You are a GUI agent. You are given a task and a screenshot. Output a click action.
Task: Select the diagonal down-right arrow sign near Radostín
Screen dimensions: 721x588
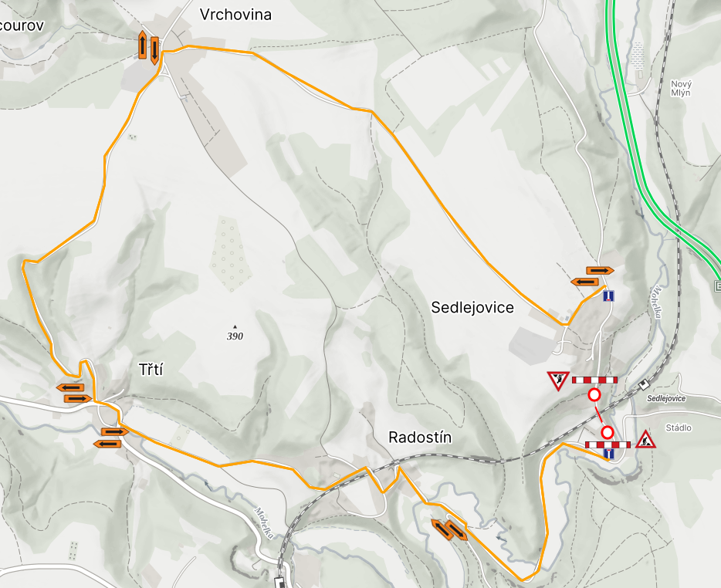[456, 531]
